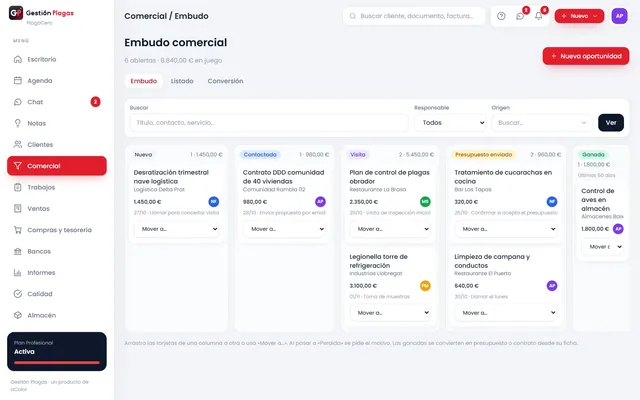This screenshot has width=640, height=400.
Task: Click the help question mark icon
Action: 501,16
